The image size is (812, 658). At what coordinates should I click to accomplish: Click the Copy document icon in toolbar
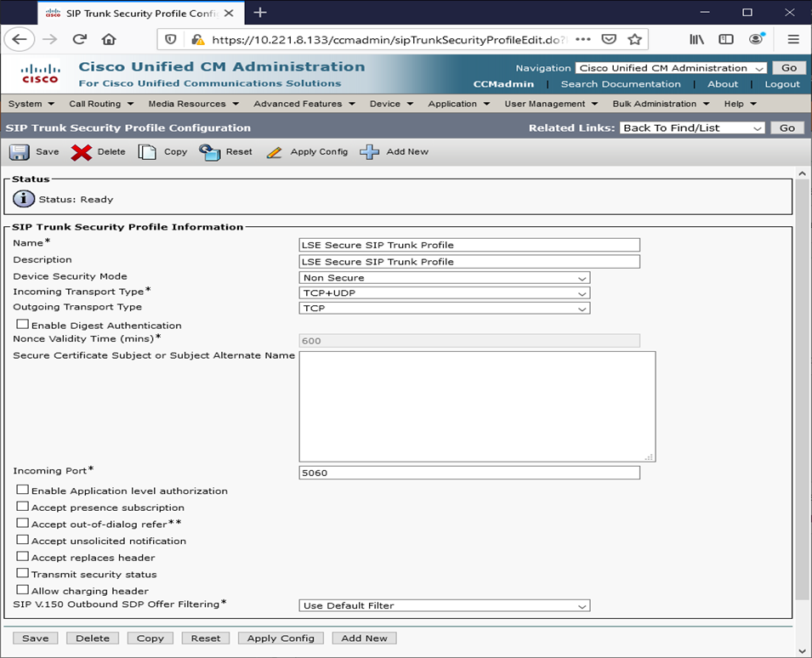point(148,152)
